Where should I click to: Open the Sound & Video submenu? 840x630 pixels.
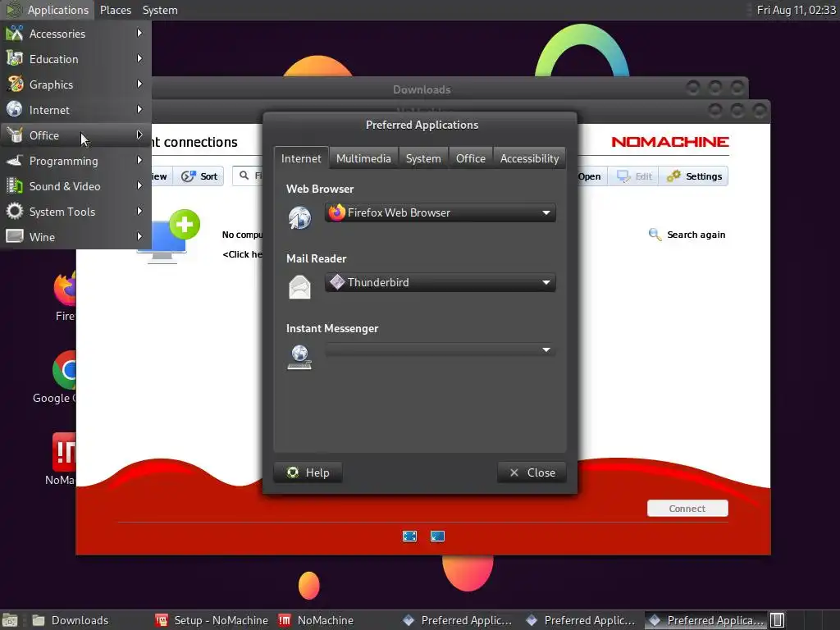(x=75, y=186)
